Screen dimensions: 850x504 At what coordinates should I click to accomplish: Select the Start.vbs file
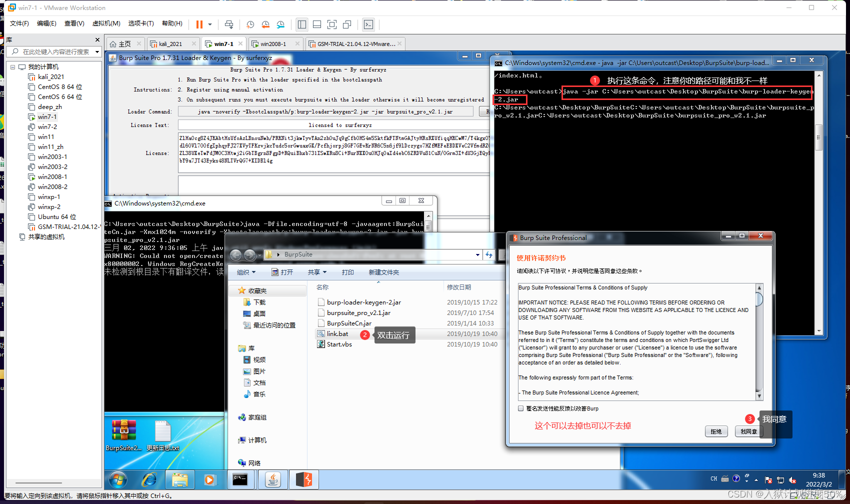339,344
